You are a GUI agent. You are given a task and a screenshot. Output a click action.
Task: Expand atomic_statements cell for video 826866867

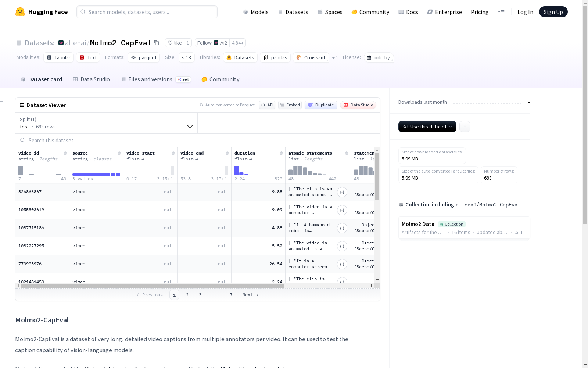(342, 192)
